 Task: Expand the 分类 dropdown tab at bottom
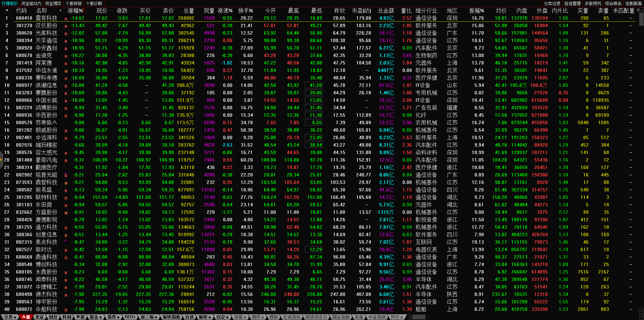pyautogui.click(x=10, y=317)
